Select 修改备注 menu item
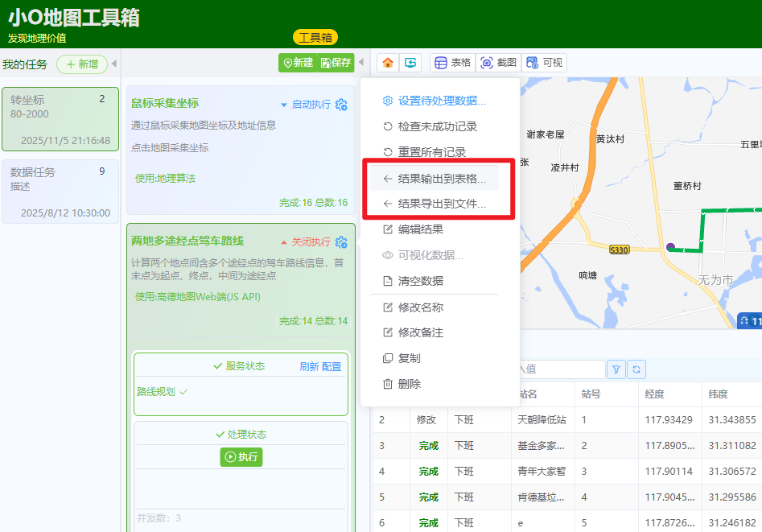 (435, 332)
